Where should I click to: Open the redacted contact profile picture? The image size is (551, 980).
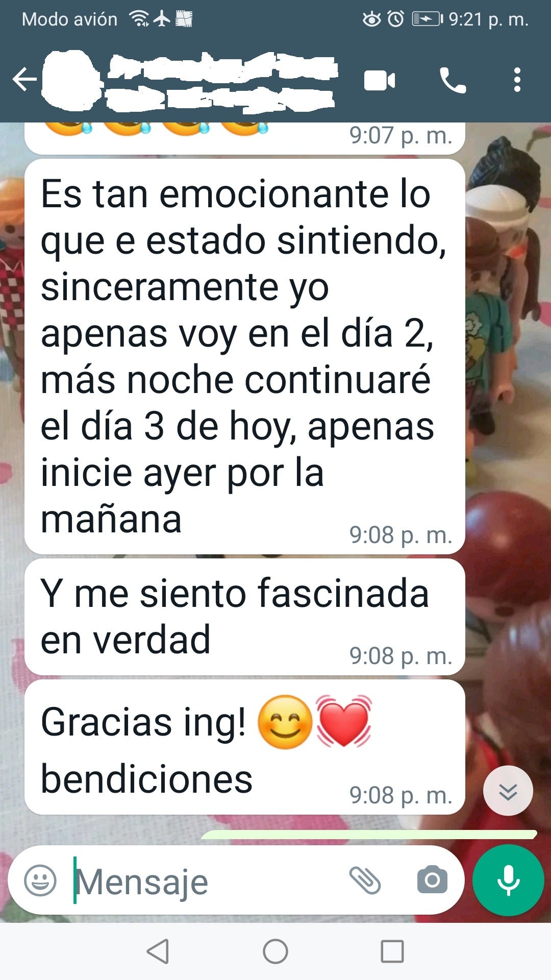pos(70,80)
